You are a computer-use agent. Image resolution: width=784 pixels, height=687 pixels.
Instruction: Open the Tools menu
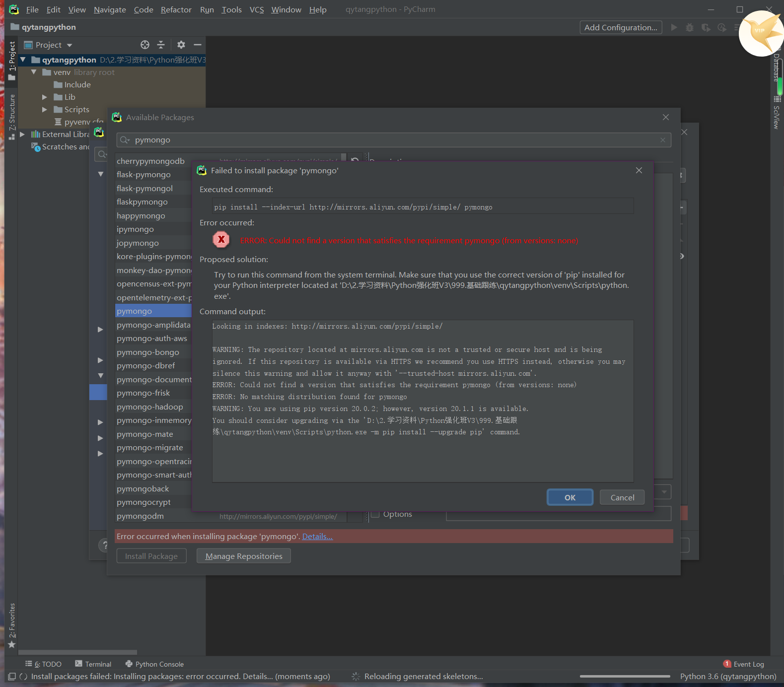click(x=231, y=9)
